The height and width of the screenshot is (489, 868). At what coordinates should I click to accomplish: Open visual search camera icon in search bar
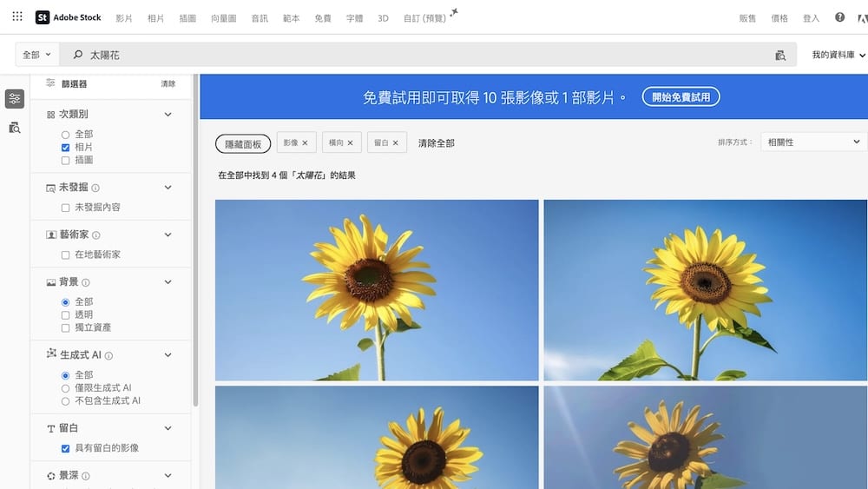pos(780,55)
